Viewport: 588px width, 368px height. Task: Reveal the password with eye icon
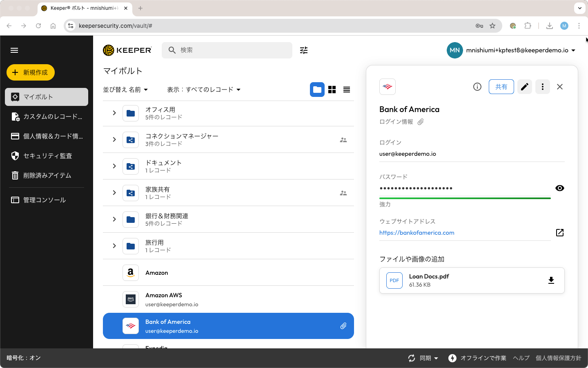[559, 188]
